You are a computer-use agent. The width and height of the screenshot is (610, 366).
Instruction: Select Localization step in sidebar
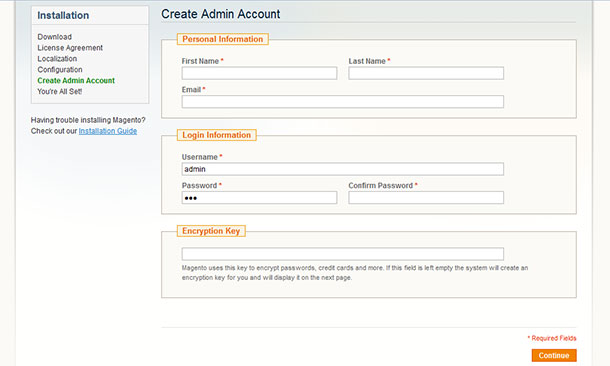click(57, 58)
